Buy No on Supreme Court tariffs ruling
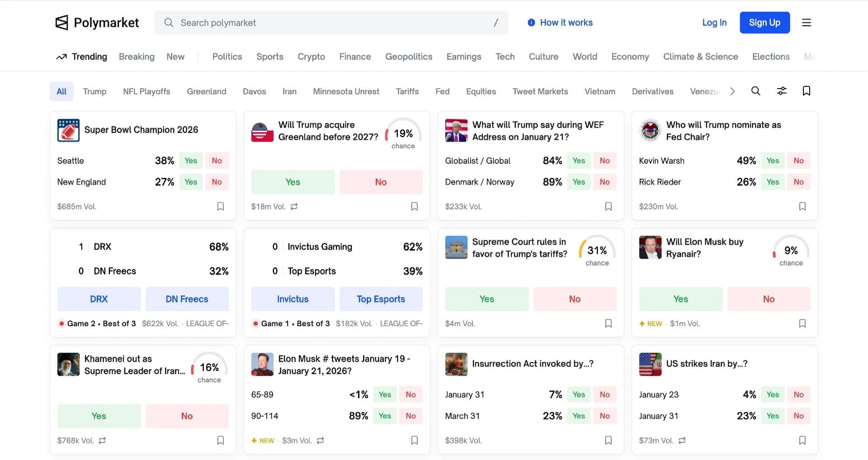The width and height of the screenshot is (868, 460). (x=575, y=299)
